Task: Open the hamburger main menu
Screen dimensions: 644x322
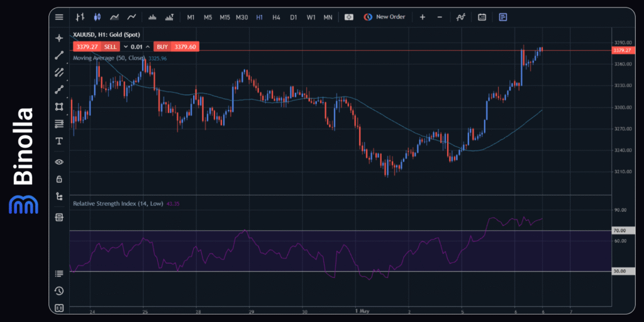Action: 59,17
